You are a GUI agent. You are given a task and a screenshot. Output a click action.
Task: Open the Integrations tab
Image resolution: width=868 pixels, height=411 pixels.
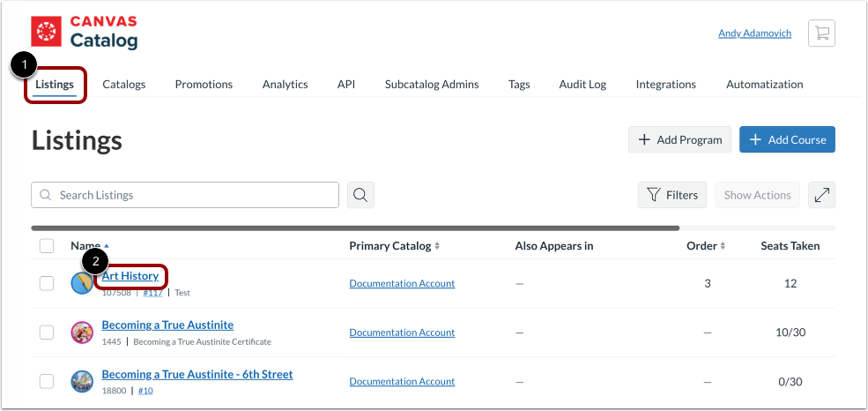(x=666, y=84)
